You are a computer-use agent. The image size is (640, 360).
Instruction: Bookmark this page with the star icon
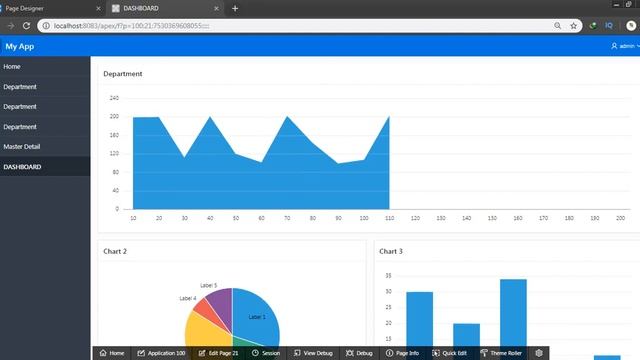[x=573, y=26]
